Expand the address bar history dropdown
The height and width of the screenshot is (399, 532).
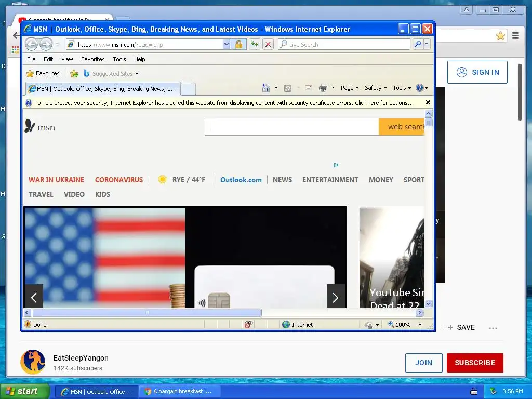pyautogui.click(x=227, y=44)
